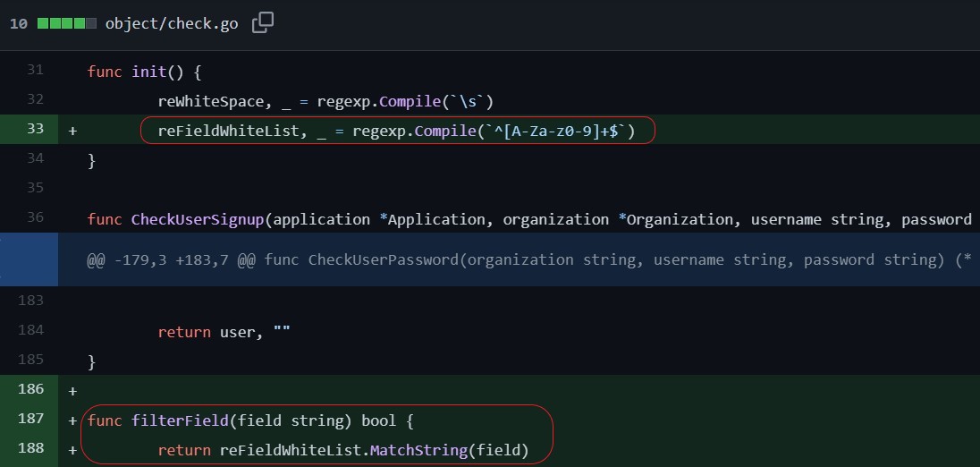Click line number 184 in gutter
This screenshot has height=467, width=980.
[x=30, y=330]
